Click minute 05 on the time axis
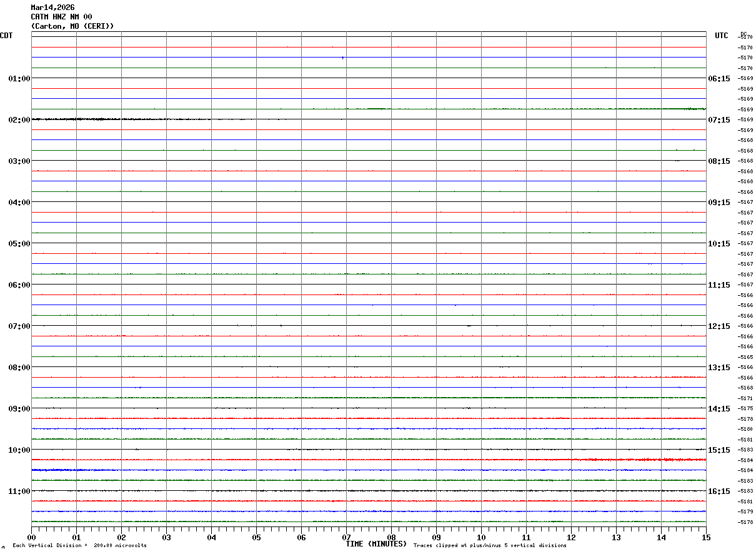 click(x=256, y=537)
